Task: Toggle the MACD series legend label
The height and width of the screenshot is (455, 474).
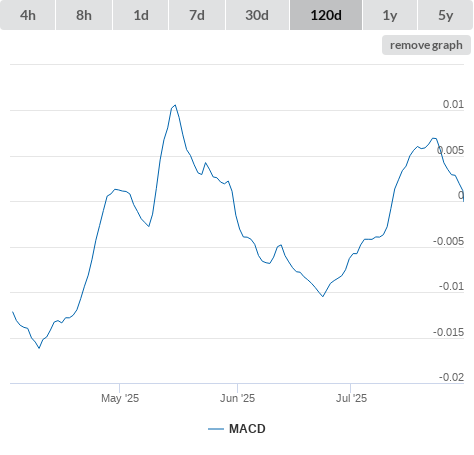Action: coord(247,429)
